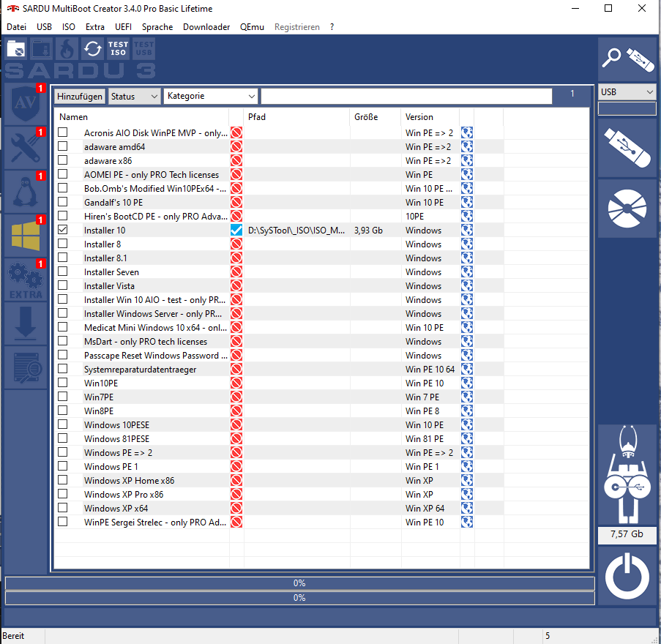
Task: Click the globe icon in Win7PE row
Action: 467,397
